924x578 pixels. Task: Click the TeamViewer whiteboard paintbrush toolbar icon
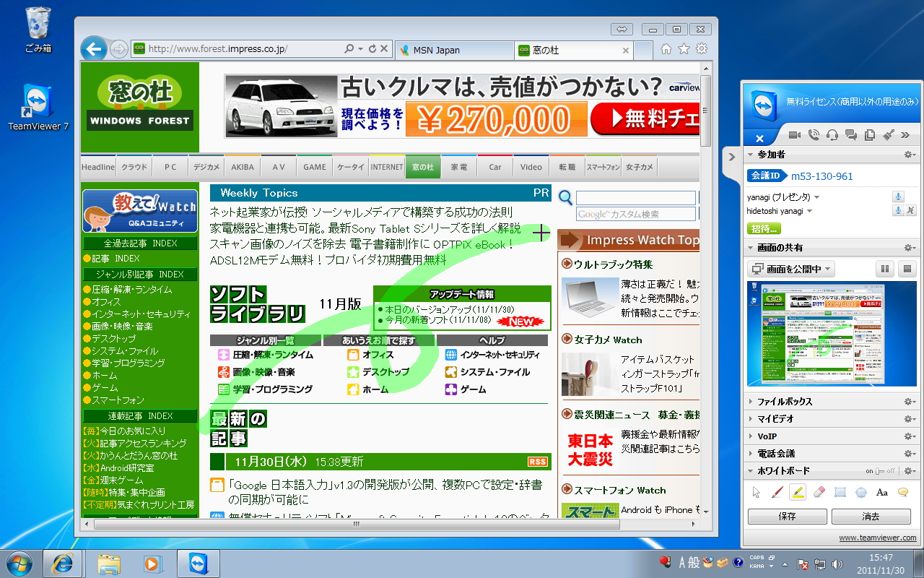pyautogui.click(x=889, y=134)
